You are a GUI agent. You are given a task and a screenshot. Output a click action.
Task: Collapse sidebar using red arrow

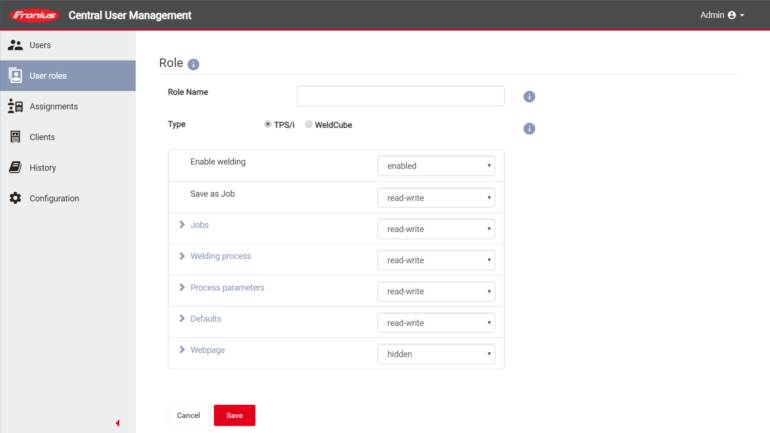coord(117,423)
